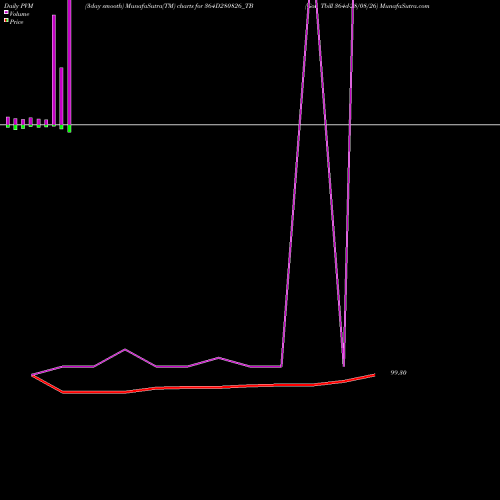
Task: Click the green segment below the tallest volume bar
Action: (69, 129)
